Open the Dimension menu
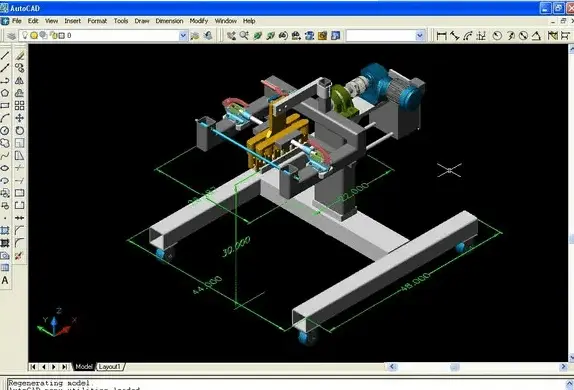Screen dimensions: 574x390 169,21
